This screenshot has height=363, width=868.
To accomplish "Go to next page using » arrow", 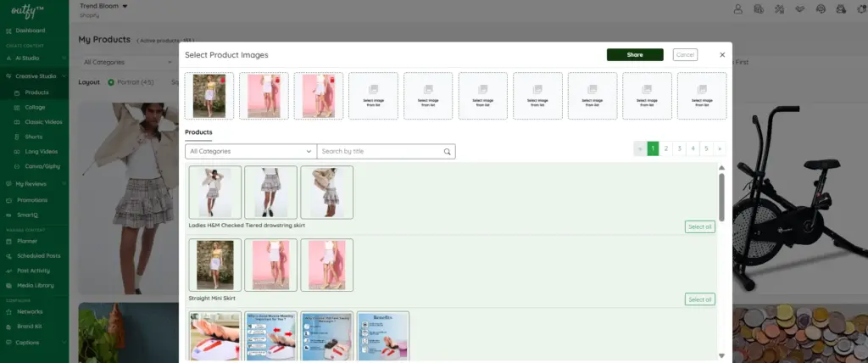I will point(719,148).
